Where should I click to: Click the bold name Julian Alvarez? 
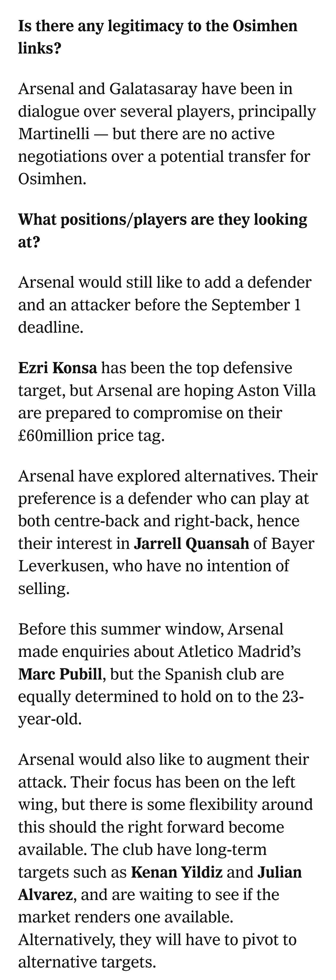click(160, 883)
